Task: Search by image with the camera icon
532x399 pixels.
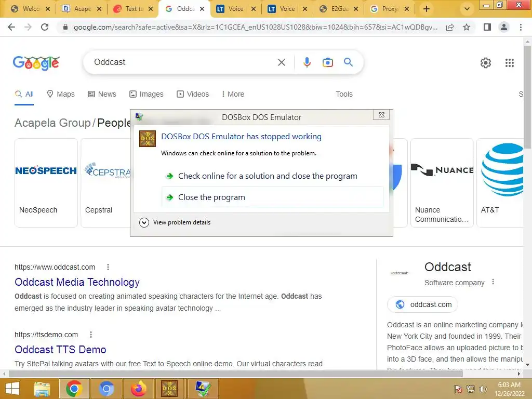Action: pyautogui.click(x=327, y=62)
